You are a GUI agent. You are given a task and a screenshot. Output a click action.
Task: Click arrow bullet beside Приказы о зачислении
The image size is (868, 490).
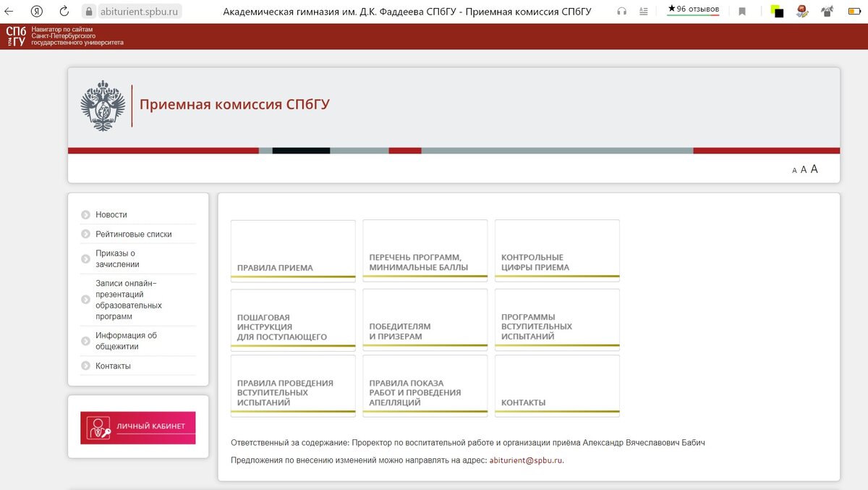(x=85, y=259)
